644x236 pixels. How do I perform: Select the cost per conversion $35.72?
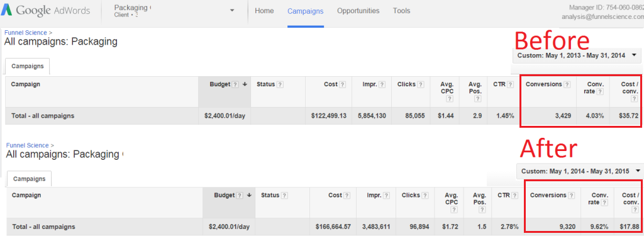629,116
